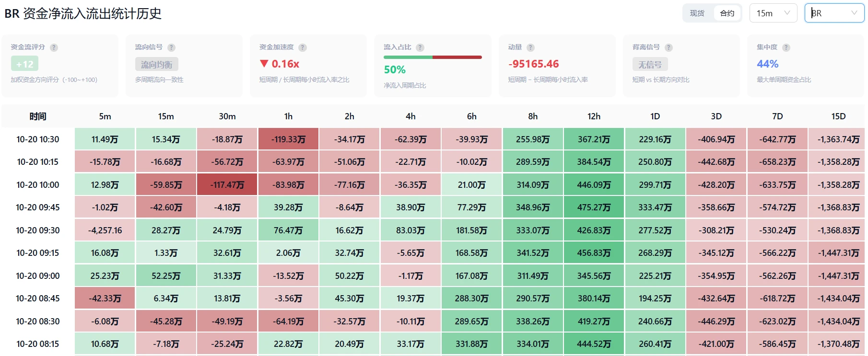Click the 475.27万 cell in 12h column

(x=594, y=207)
